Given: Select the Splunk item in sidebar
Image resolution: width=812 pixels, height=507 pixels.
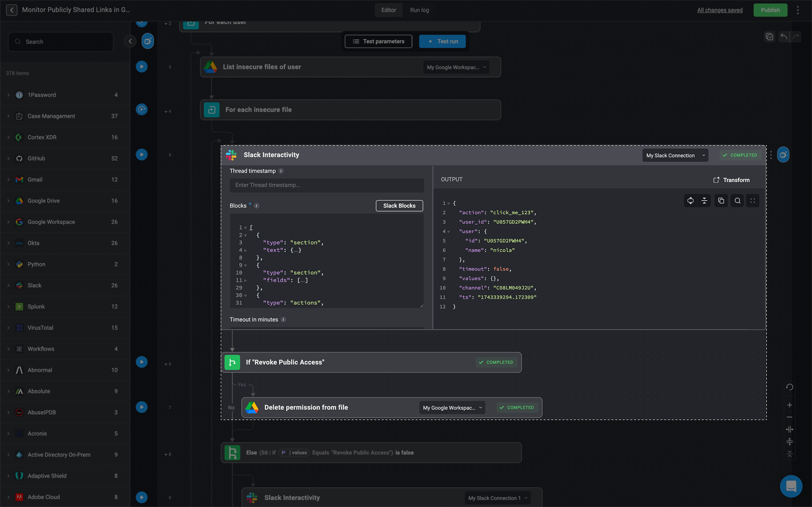Looking at the screenshot, I should coord(65,307).
